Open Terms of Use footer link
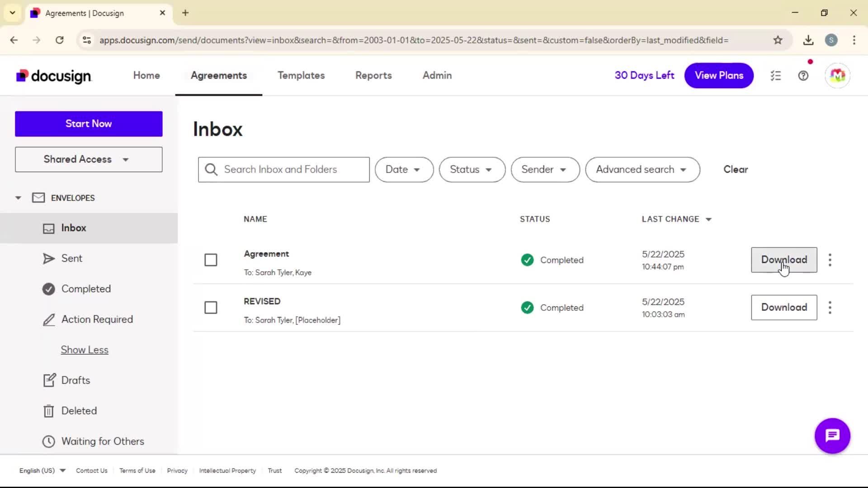 click(x=137, y=471)
